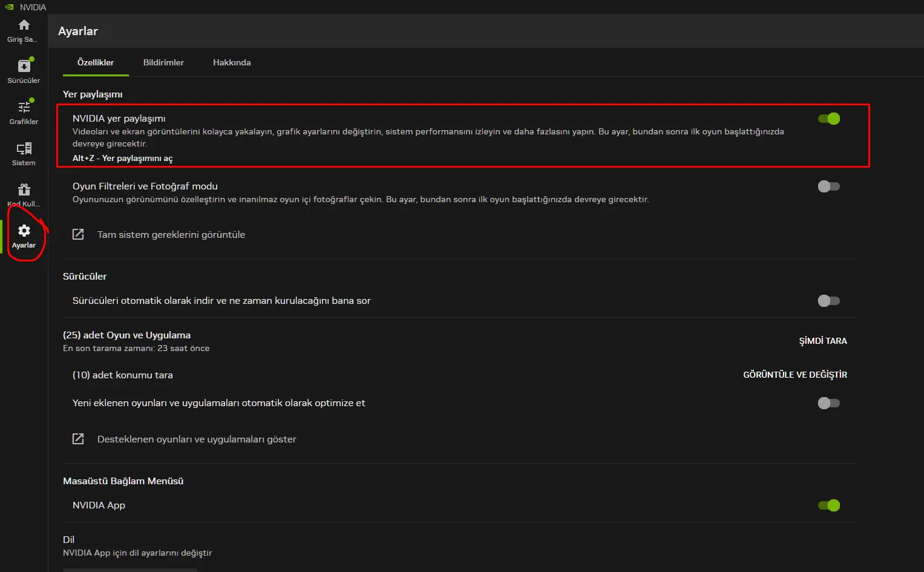Click the Ayarlar page title
The width and height of the screenshot is (924, 572).
[x=78, y=31]
